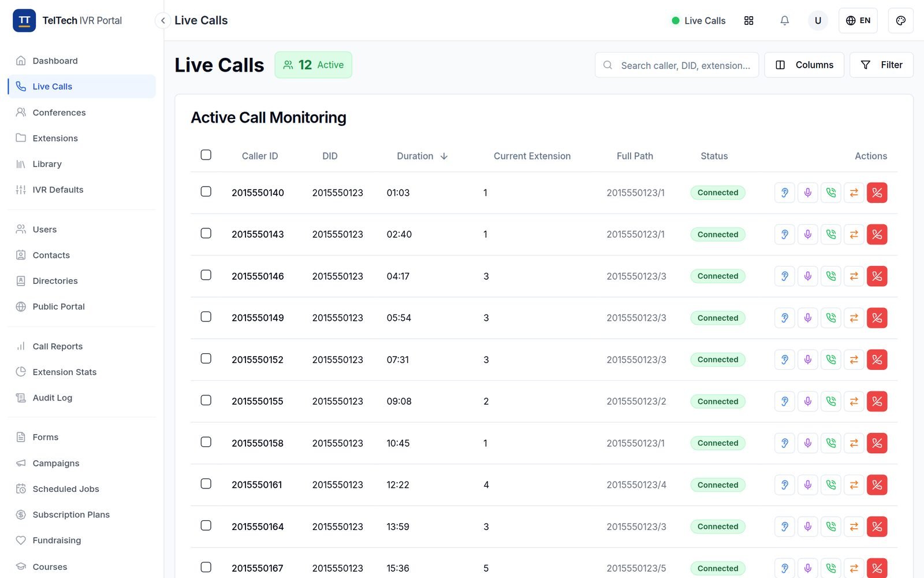The height and width of the screenshot is (578, 924).
Task: Toggle the select-all checkbox in table header
Action: point(206,155)
